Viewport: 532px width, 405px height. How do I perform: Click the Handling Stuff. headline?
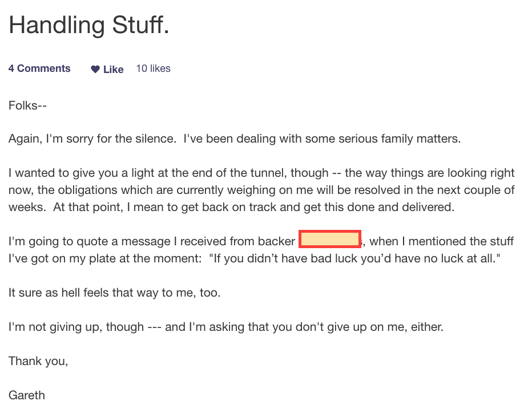click(x=89, y=25)
